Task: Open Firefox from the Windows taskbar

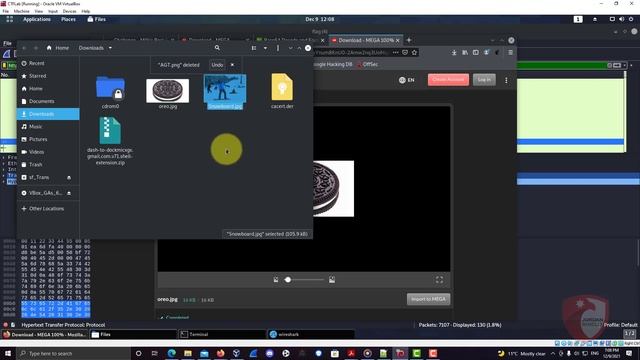Action: pyautogui.click(x=220, y=353)
